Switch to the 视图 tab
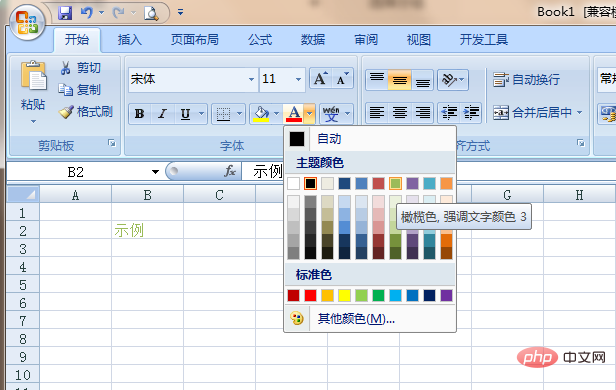This screenshot has width=616, height=390. point(418,40)
